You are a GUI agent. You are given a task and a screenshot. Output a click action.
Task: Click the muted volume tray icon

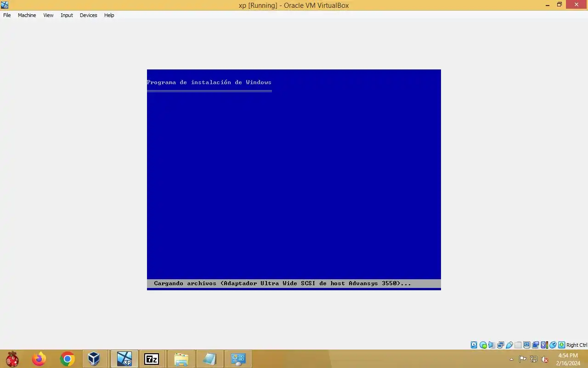[x=544, y=359]
